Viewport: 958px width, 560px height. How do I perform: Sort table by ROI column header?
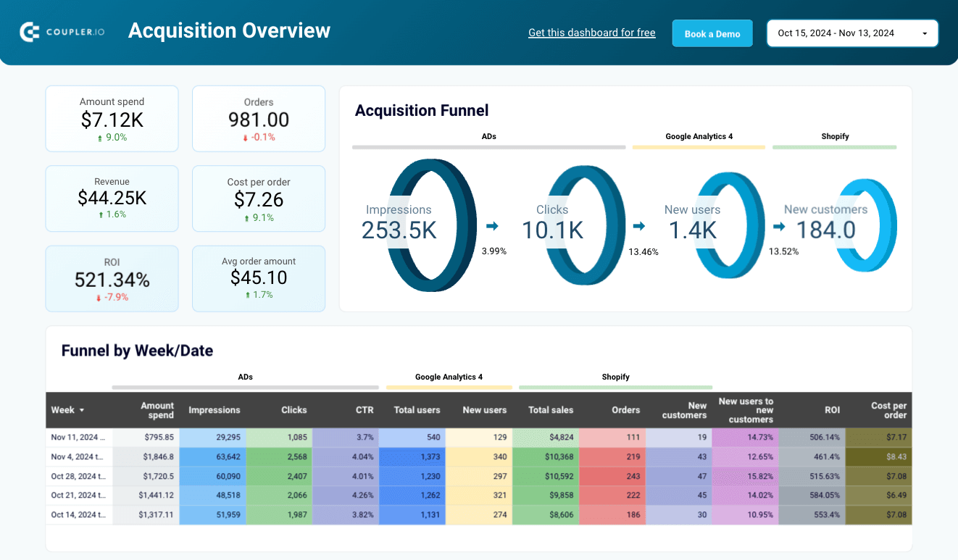[x=832, y=410]
